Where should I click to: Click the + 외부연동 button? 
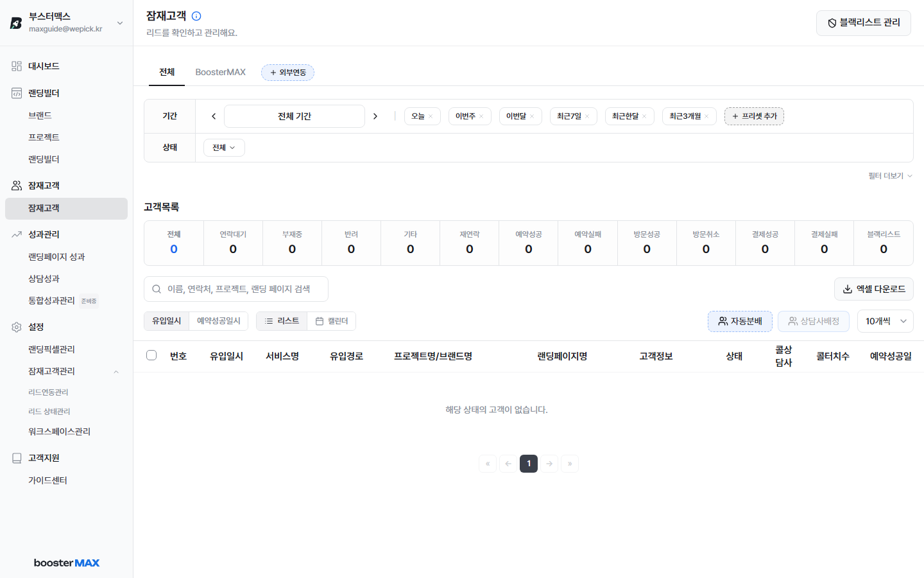[287, 73]
